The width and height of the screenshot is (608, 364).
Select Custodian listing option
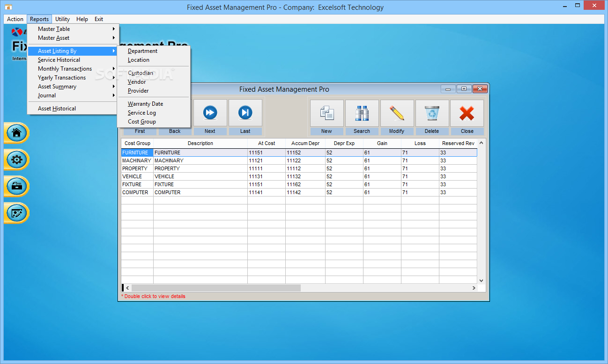coord(154,73)
